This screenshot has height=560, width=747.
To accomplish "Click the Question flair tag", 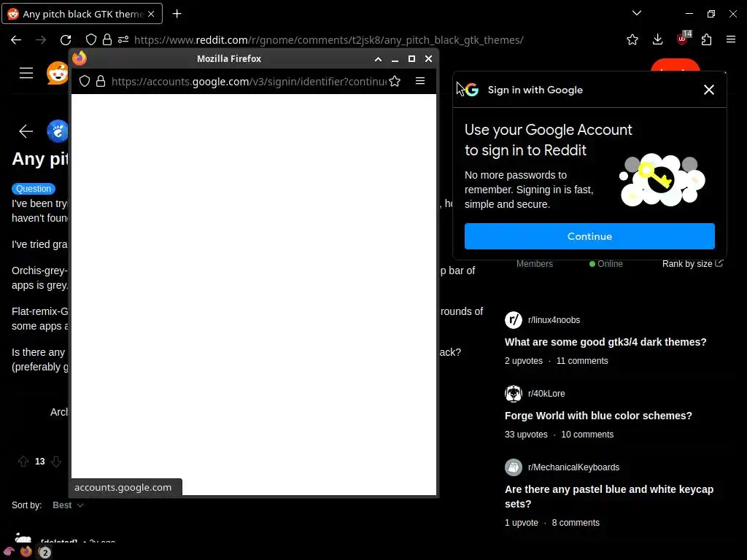I will tap(34, 189).
